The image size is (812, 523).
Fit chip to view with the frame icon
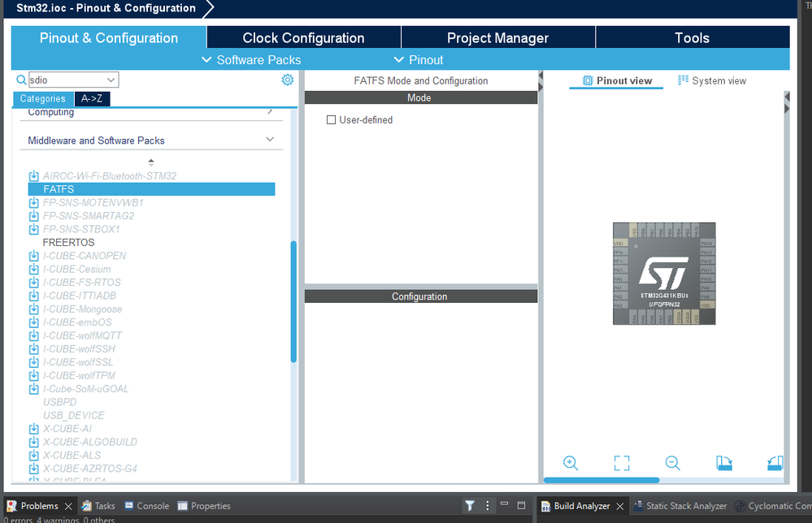coord(622,463)
